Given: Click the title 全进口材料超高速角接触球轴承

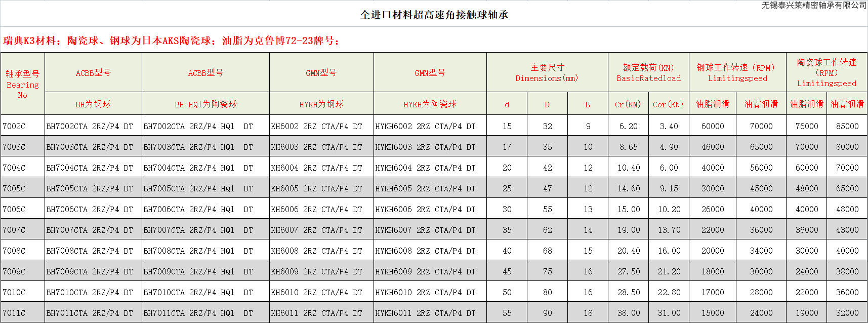Looking at the screenshot, I should point(434,15).
